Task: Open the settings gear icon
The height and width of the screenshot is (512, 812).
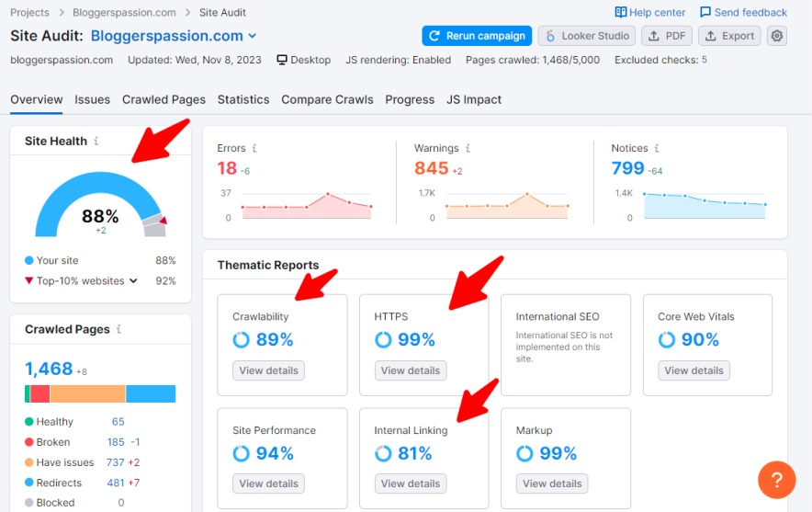Action: 777,36
